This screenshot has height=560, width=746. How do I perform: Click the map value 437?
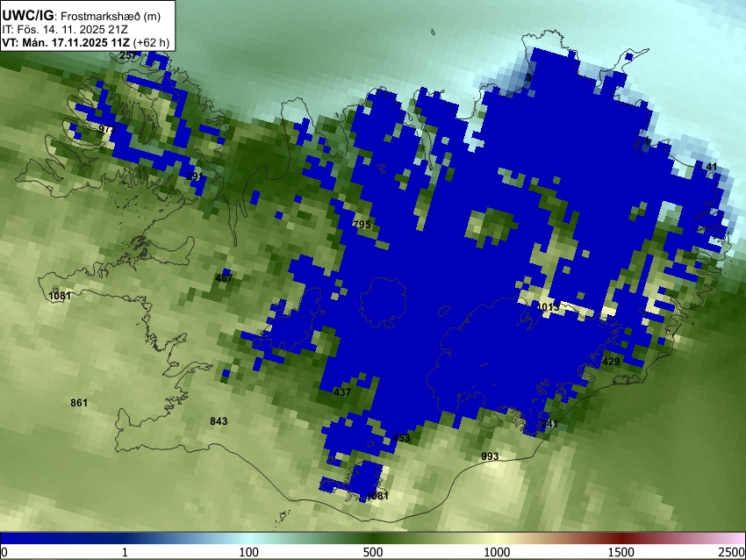tap(342, 392)
